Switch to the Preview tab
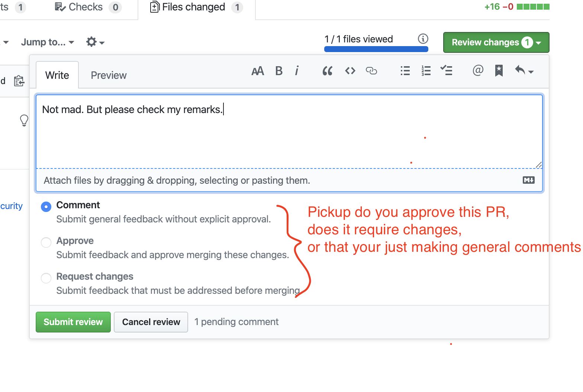The image size is (583, 392). 109,75
